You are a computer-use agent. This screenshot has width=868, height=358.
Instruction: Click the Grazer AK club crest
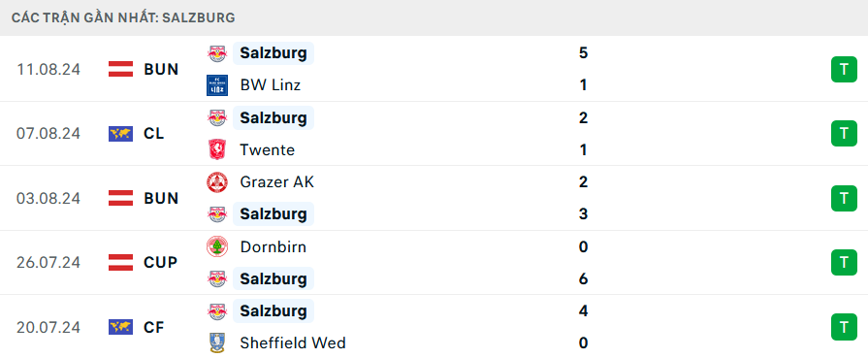click(217, 181)
